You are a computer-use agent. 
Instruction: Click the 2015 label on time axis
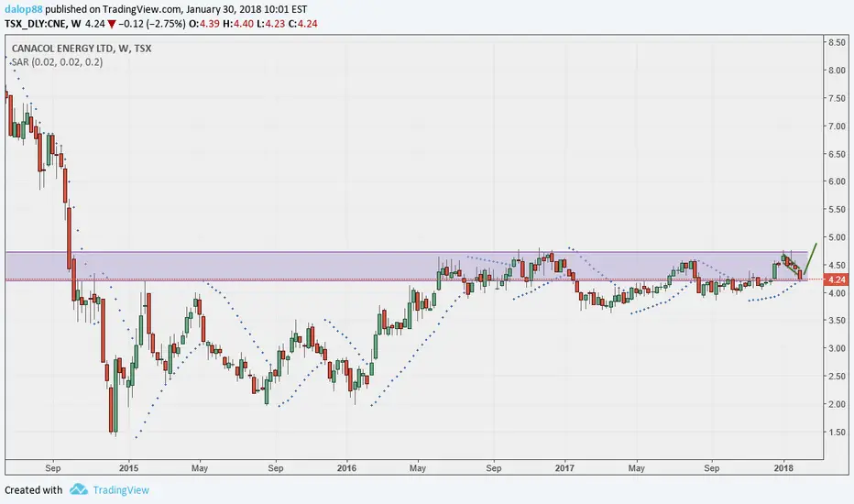coord(128,468)
